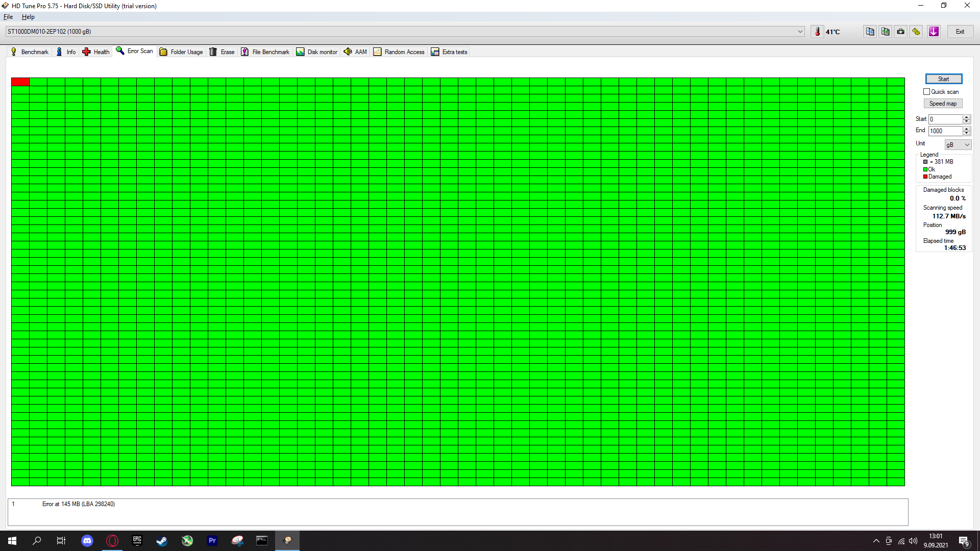
Task: Select the error log entry at LBA 298240
Action: pos(79,504)
